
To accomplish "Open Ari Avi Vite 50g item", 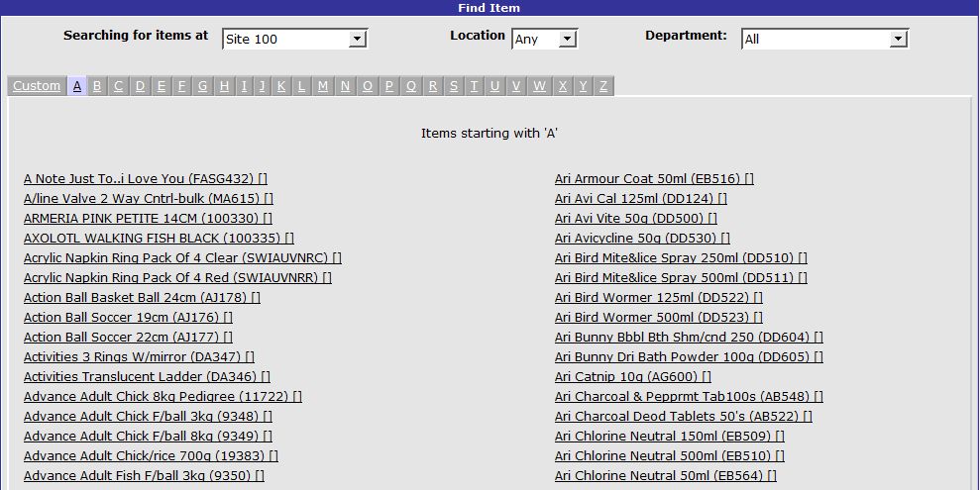I will point(635,219).
